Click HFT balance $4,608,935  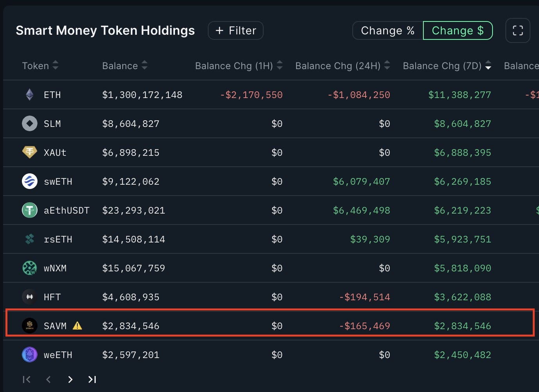[131, 297]
